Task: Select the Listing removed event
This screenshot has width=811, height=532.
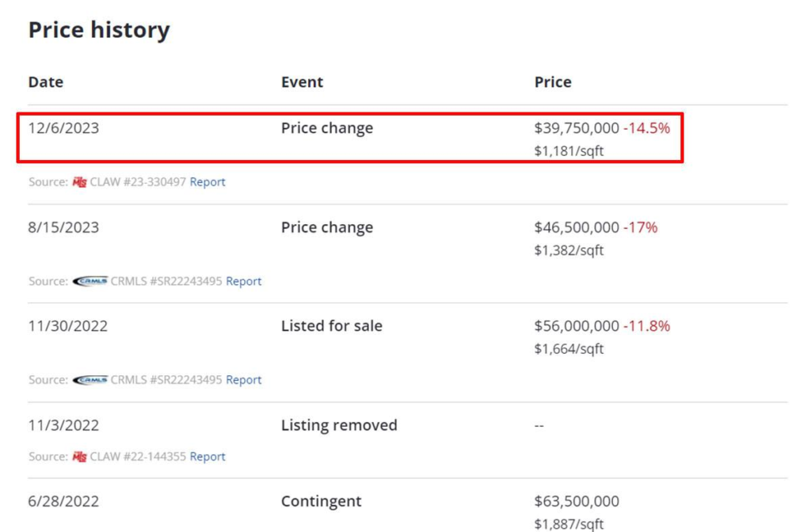Action: [339, 426]
